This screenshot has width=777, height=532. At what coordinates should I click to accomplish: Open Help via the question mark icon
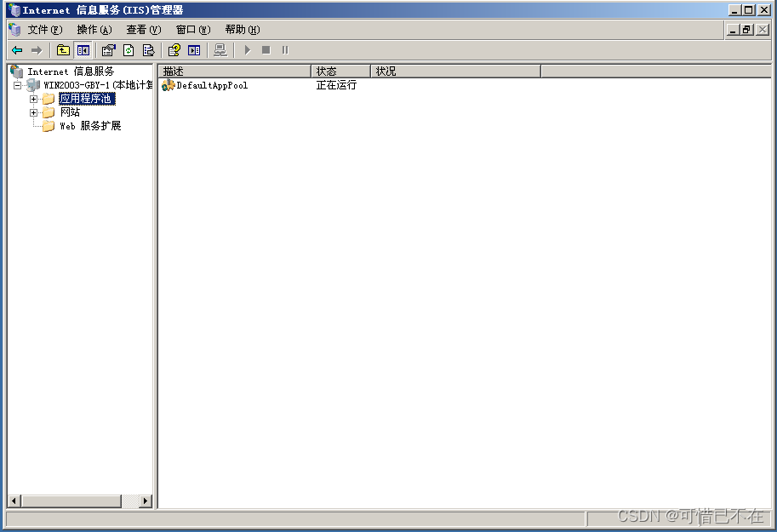[172, 50]
